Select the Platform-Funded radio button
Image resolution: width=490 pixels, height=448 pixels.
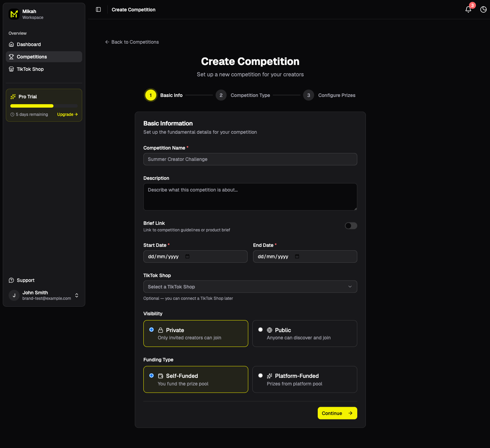260,375
